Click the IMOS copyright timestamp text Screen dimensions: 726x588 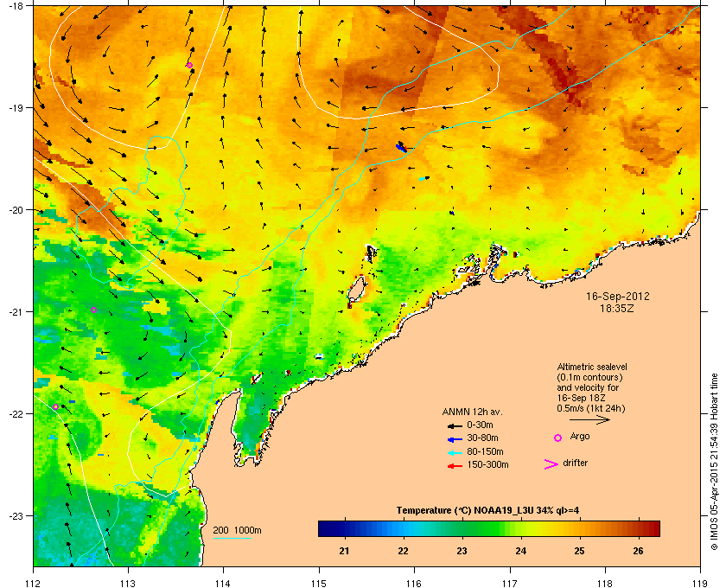pyautogui.click(x=714, y=462)
